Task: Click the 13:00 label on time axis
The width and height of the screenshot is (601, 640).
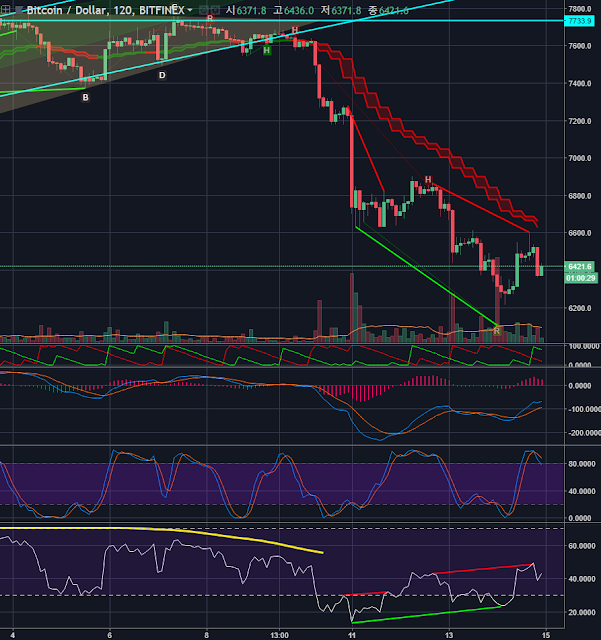Action: click(279, 635)
